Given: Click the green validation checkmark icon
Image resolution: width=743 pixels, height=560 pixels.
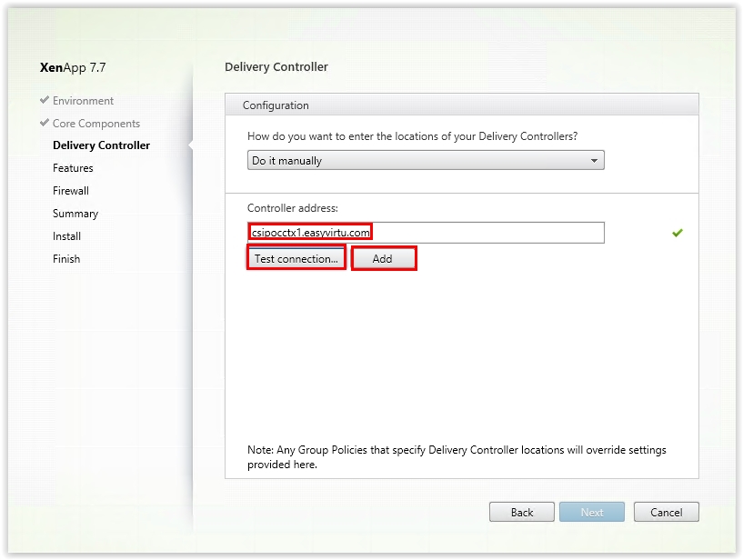Looking at the screenshot, I should coord(678,233).
